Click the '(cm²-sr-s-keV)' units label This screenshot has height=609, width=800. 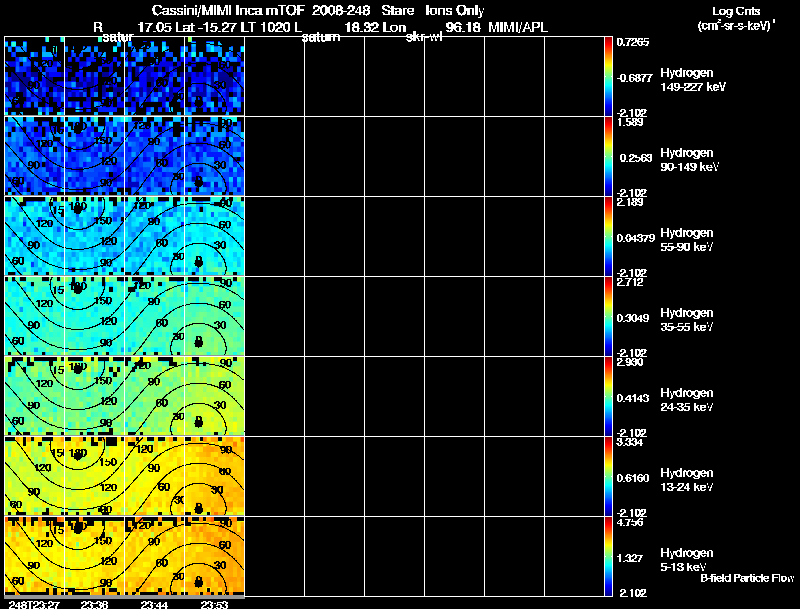tap(736, 26)
